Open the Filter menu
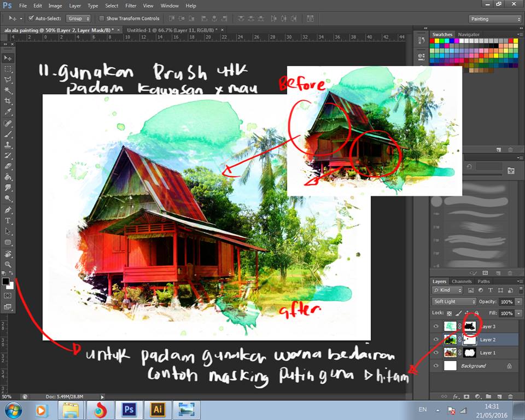Screen dimensions: 525x420 131,5
